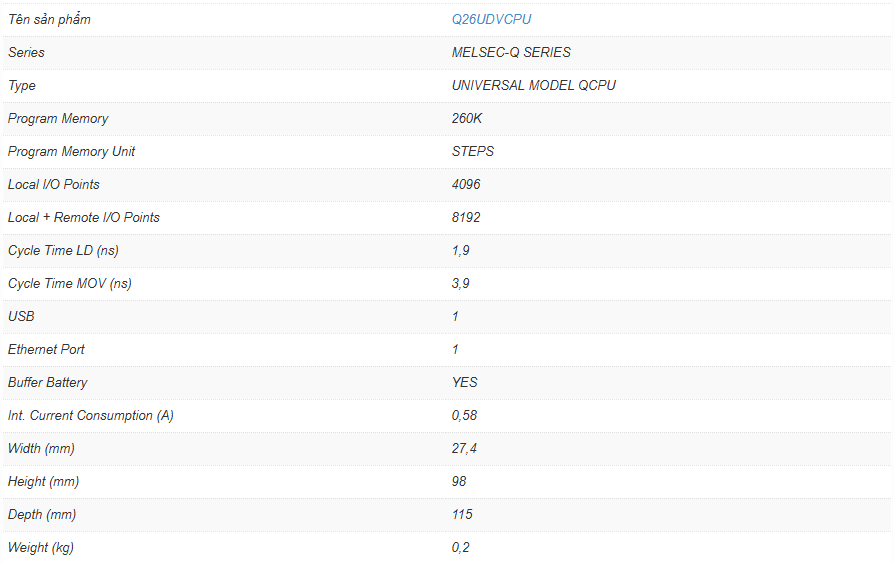Image resolution: width=895 pixels, height=563 pixels.
Task: Click the '260K' program memory value
Action: pos(467,118)
